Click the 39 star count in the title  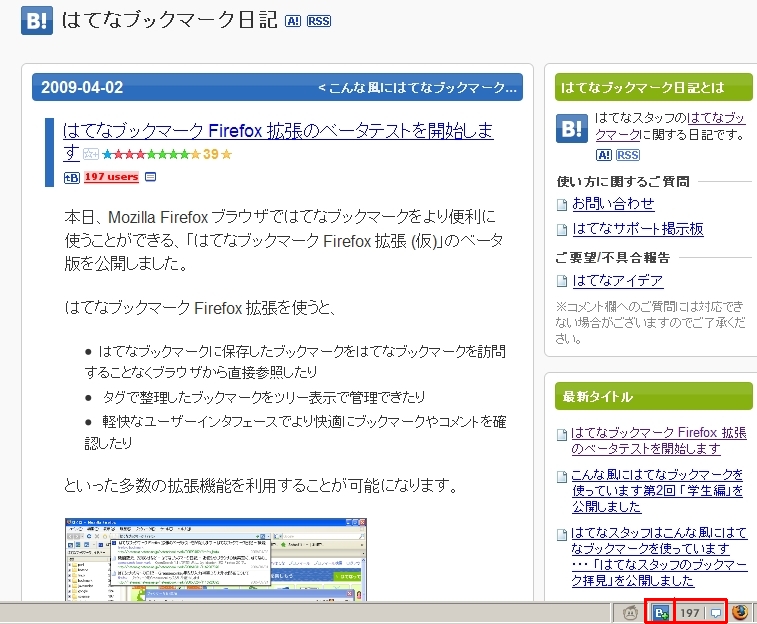(211, 154)
